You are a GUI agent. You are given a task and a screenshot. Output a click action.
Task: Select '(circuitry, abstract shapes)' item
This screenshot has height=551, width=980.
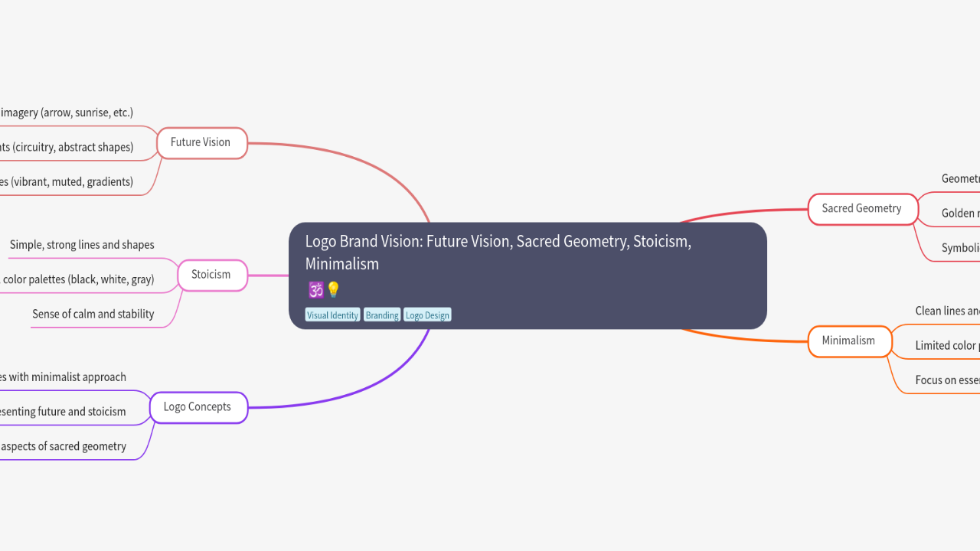point(67,147)
